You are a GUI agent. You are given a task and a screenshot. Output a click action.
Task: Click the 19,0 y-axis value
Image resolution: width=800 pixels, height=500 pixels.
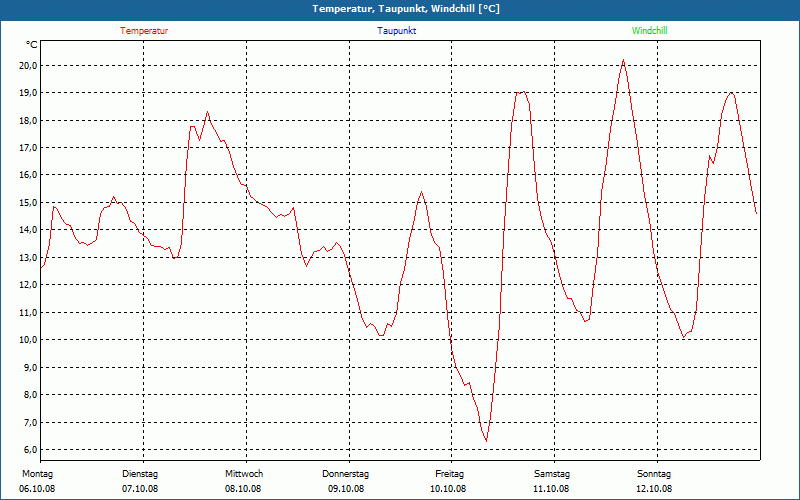28,93
